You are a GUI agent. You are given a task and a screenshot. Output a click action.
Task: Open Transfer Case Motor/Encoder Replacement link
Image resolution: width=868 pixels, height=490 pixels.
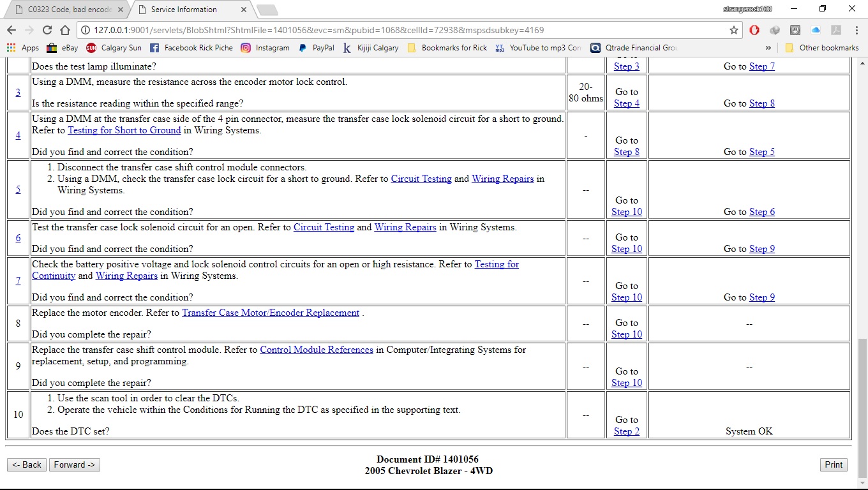pos(271,313)
